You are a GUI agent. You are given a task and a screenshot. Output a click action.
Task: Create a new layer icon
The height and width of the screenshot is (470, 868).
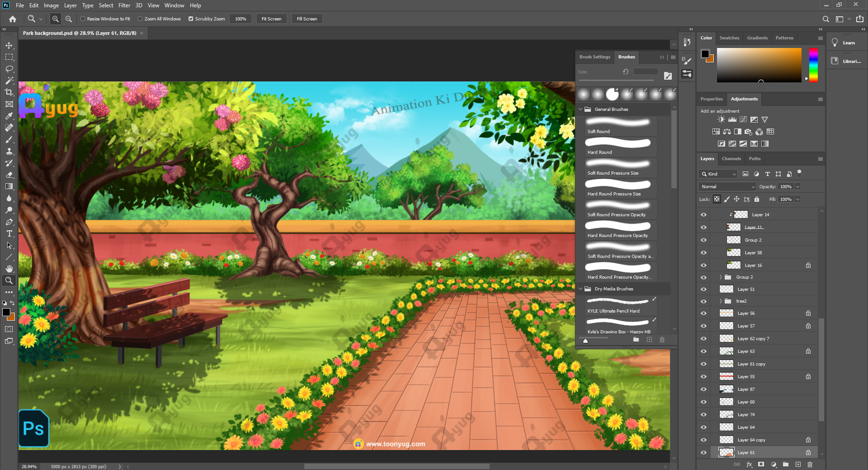click(798, 465)
